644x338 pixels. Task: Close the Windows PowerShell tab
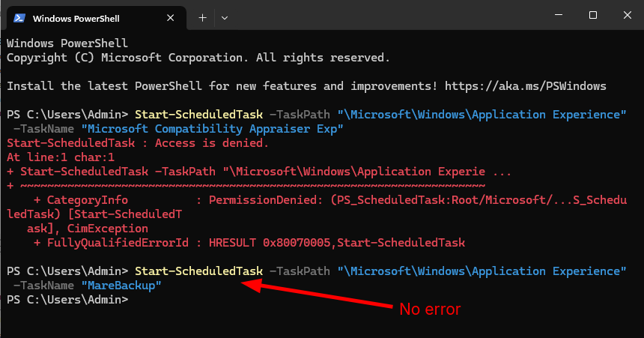point(171,18)
